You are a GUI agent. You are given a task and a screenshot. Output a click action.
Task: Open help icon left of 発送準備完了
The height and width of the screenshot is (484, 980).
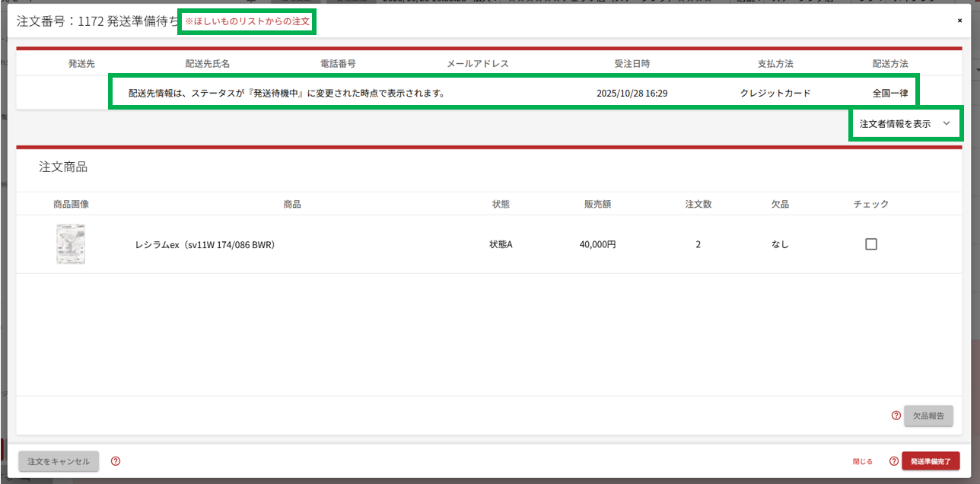coord(894,461)
